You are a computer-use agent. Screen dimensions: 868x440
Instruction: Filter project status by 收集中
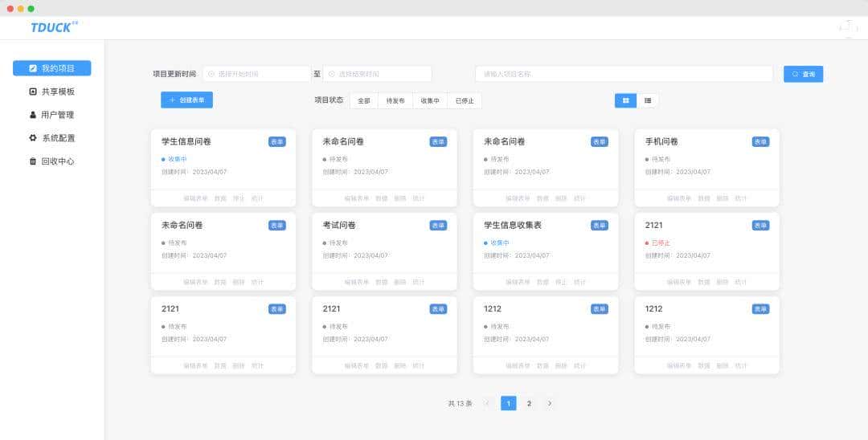pos(430,100)
